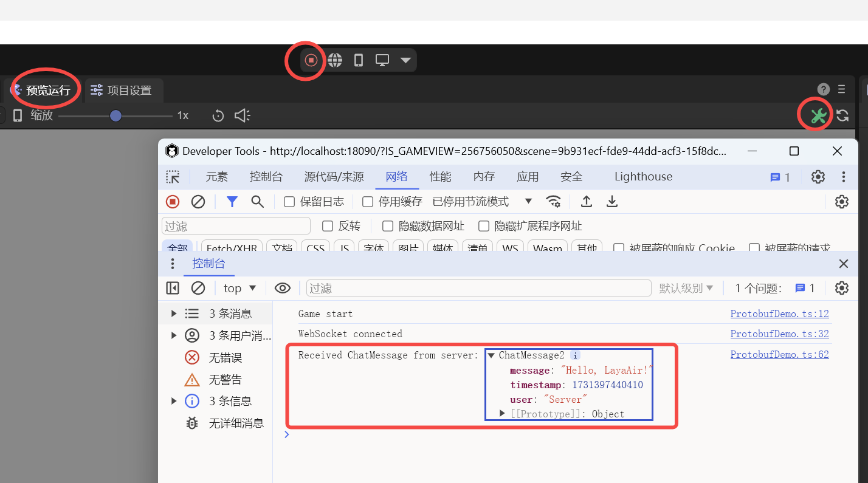Click the clear network log icon
Viewport: 868px width, 483px height.
tap(198, 202)
